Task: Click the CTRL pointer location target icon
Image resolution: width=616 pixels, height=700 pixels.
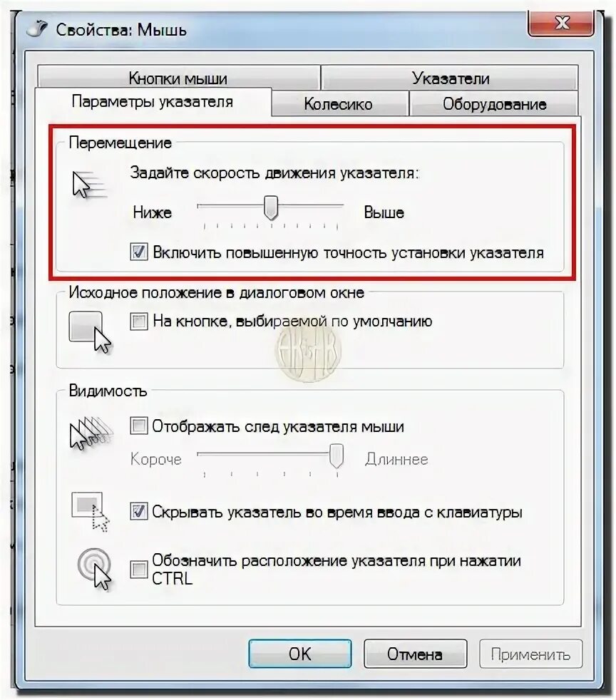Action: point(95,570)
